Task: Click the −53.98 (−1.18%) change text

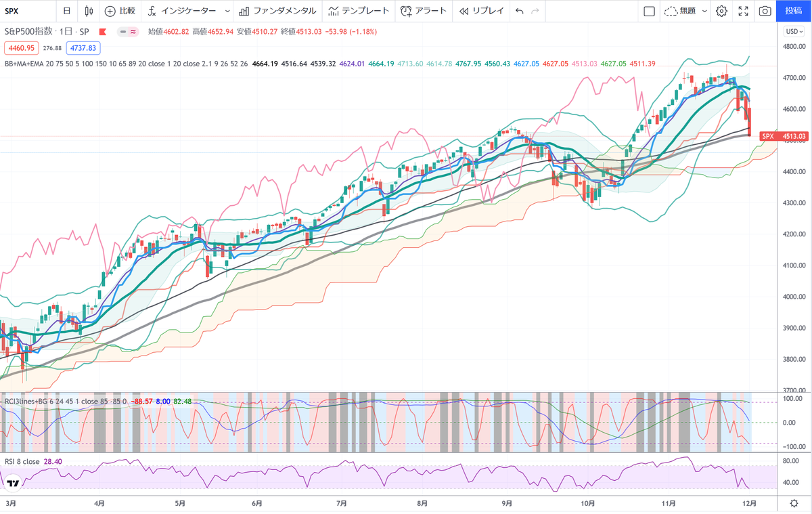Action: click(x=351, y=32)
